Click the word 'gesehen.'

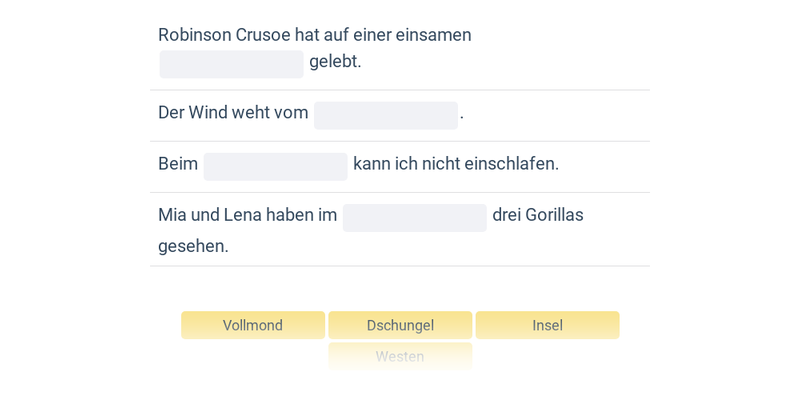pos(193,246)
